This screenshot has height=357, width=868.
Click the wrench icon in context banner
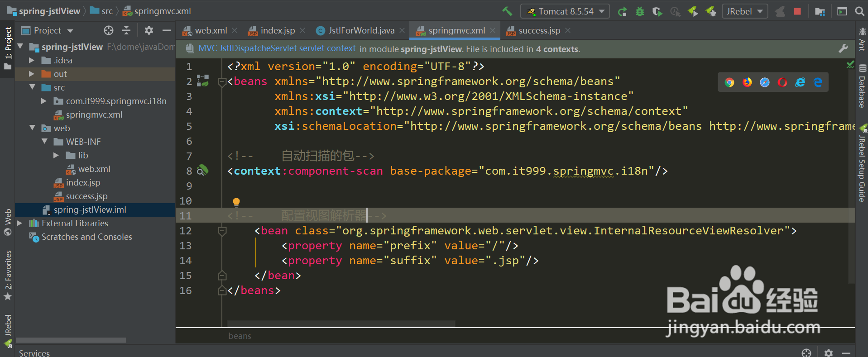pyautogui.click(x=843, y=48)
